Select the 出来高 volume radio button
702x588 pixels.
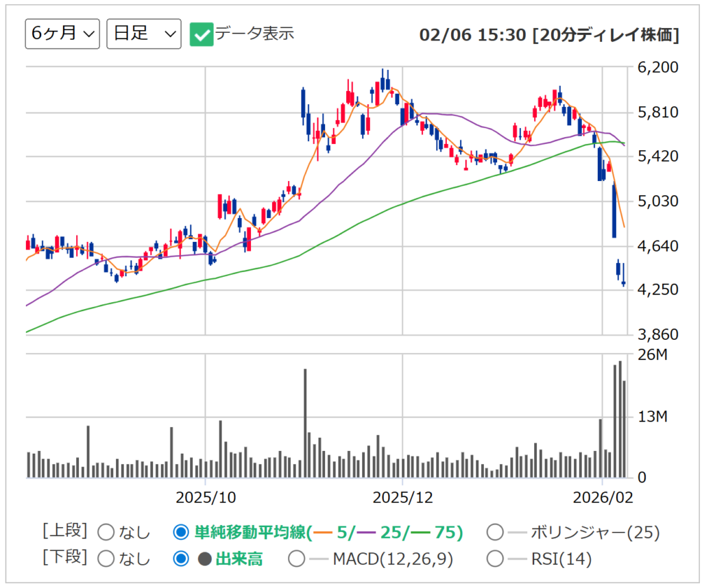pos(181,559)
